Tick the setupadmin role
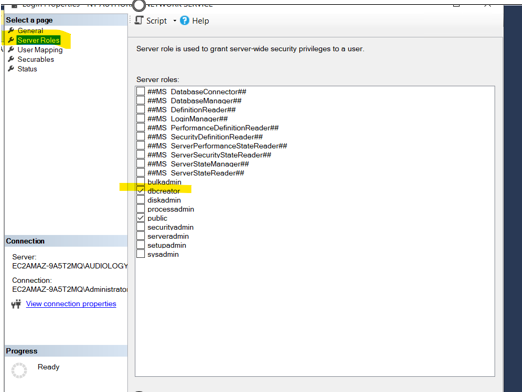Screen dimensions: 522x392 coord(141,245)
